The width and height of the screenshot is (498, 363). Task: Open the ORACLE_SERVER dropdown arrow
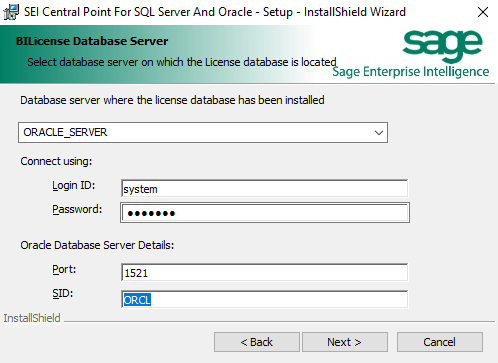click(379, 133)
